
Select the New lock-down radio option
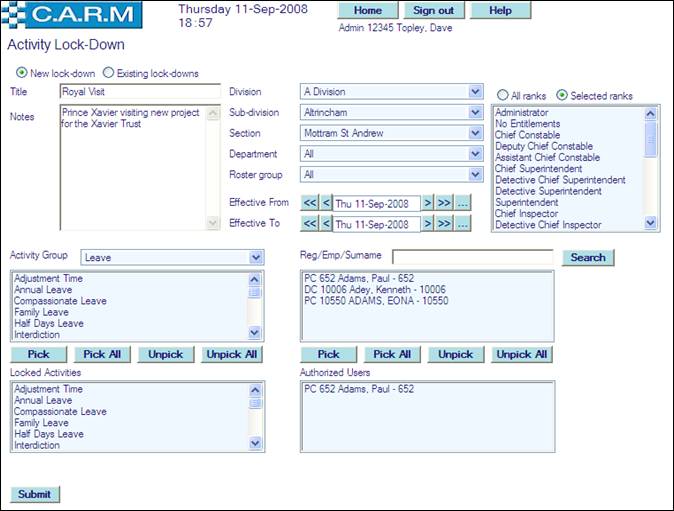pyautogui.click(x=22, y=73)
